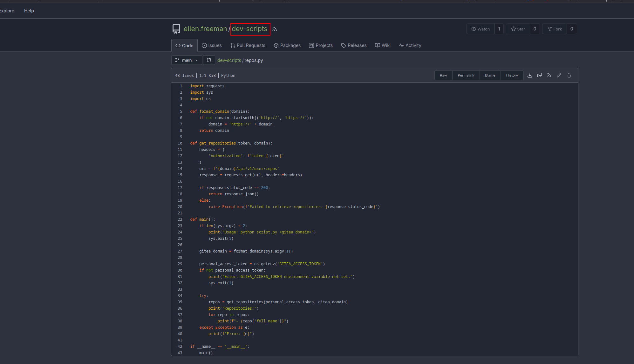Click the repository icon beside ellen.freeman
Viewport: 634px width, 364px height.
coord(176,29)
